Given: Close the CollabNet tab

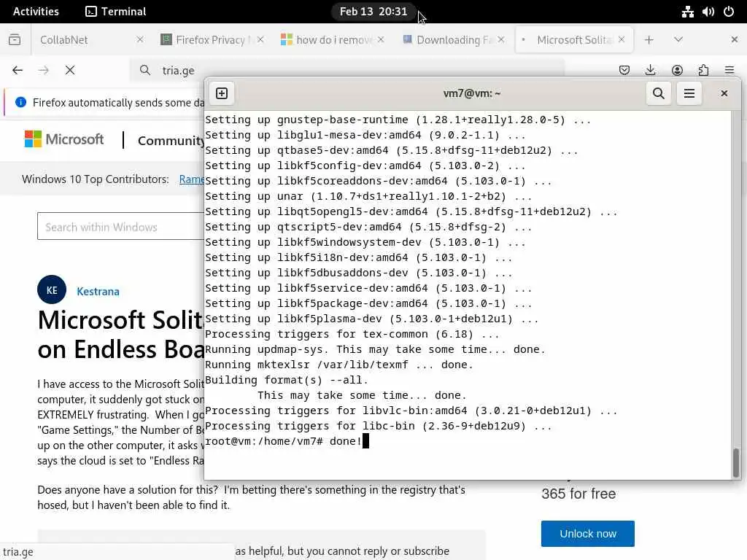Looking at the screenshot, I should [140, 39].
